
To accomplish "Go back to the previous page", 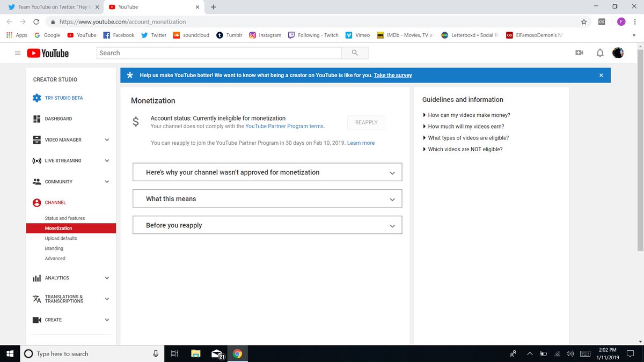I will coord(9,22).
